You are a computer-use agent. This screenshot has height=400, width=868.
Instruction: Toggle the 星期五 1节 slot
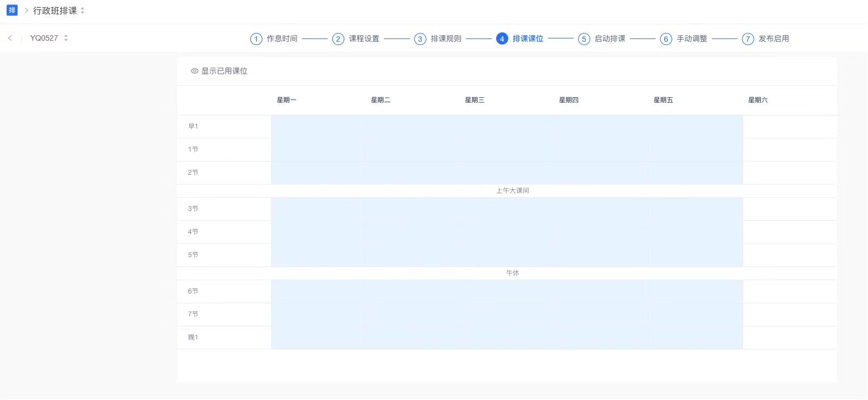[695, 150]
